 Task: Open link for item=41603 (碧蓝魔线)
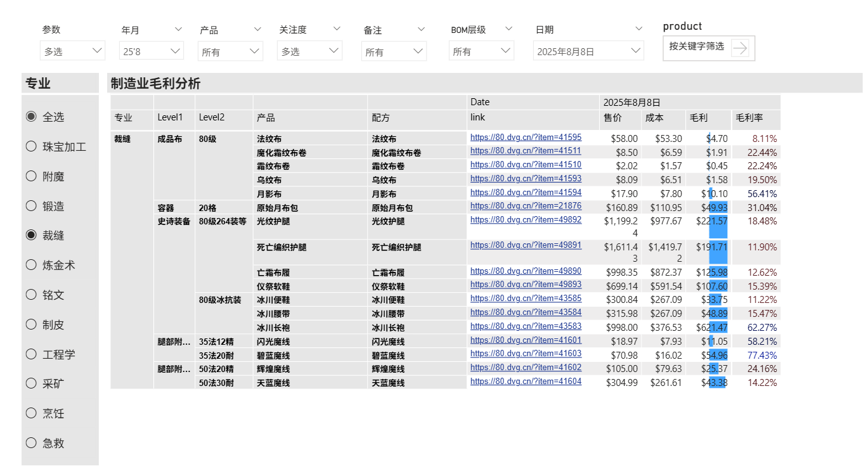pos(526,353)
